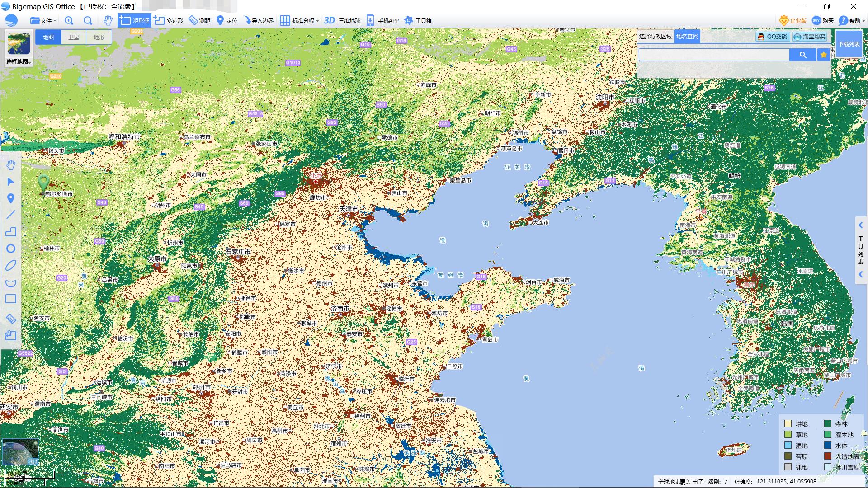The width and height of the screenshot is (868, 488).
Task: Switch to satellite 卫星 map view
Action: pyautogui.click(x=74, y=37)
